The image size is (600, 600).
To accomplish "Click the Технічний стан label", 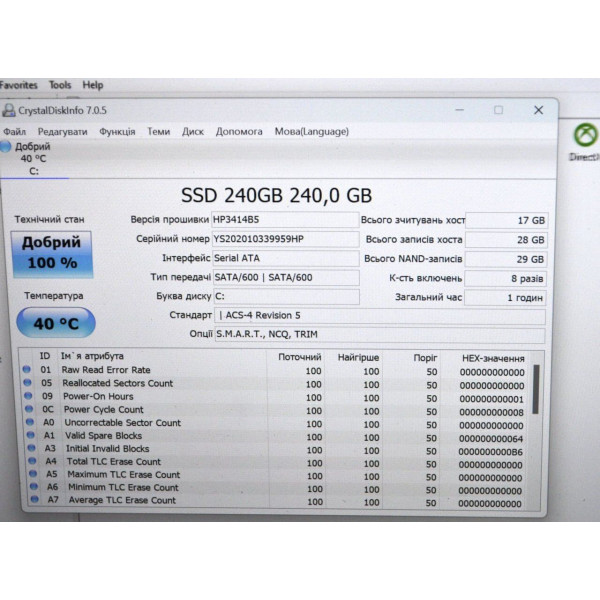I will point(49,220).
